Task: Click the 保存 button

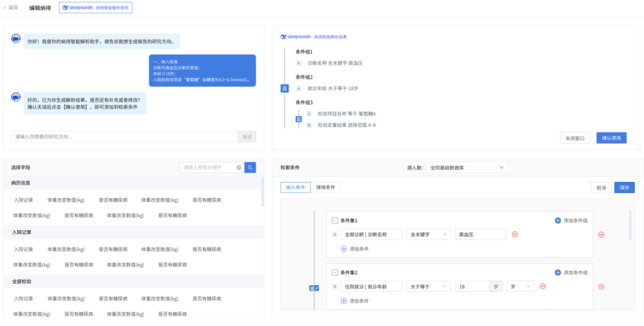Action: [x=624, y=188]
